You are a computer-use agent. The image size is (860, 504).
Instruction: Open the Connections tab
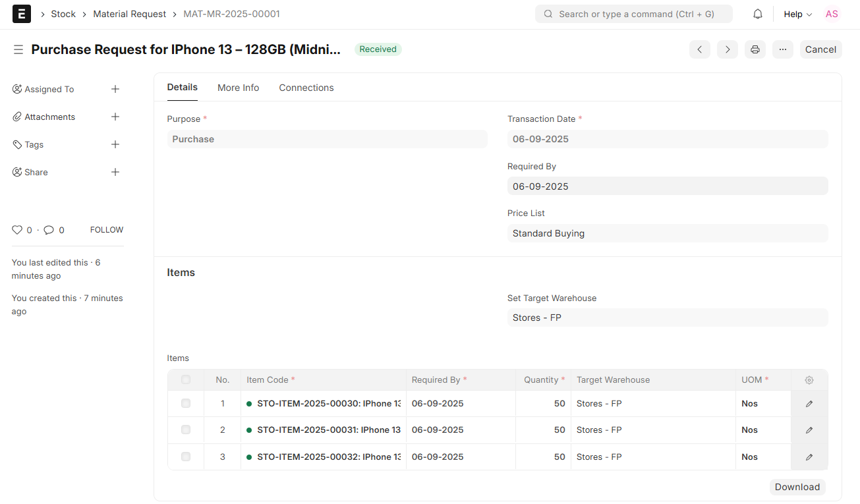point(306,88)
